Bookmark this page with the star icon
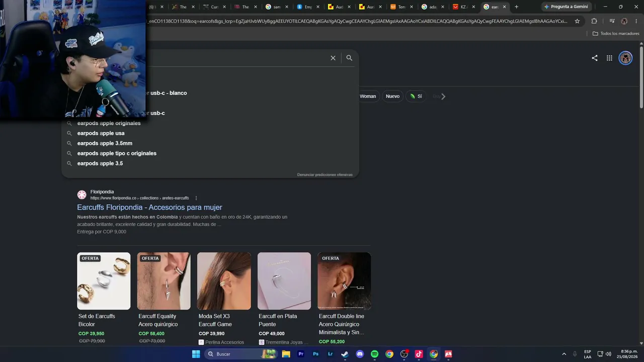The width and height of the screenshot is (644, 362). 578,21
